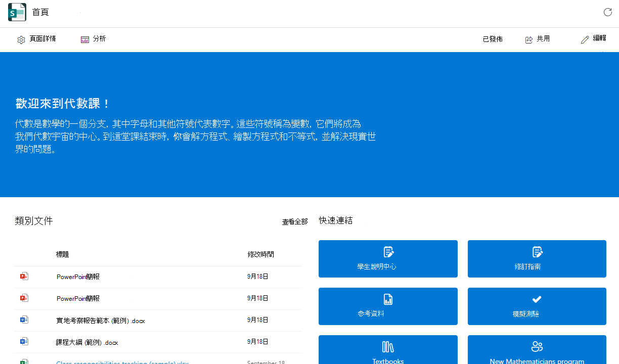Click 查看全部 link for documents
Image resolution: width=619 pixels, height=364 pixels.
click(295, 222)
